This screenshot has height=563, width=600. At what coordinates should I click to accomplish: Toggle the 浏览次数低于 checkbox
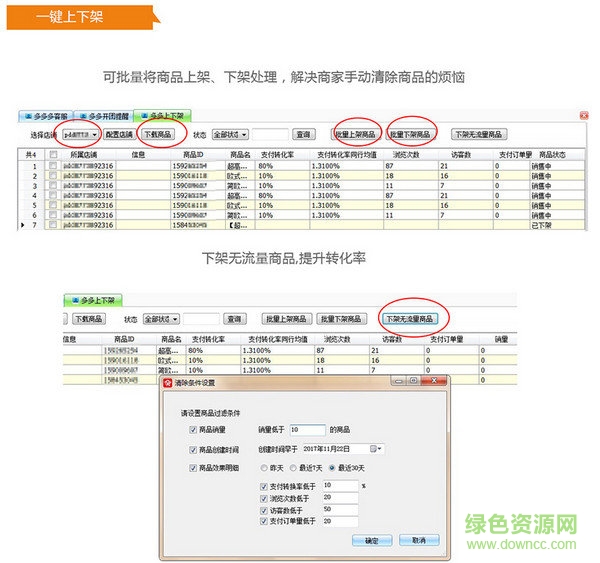263,498
